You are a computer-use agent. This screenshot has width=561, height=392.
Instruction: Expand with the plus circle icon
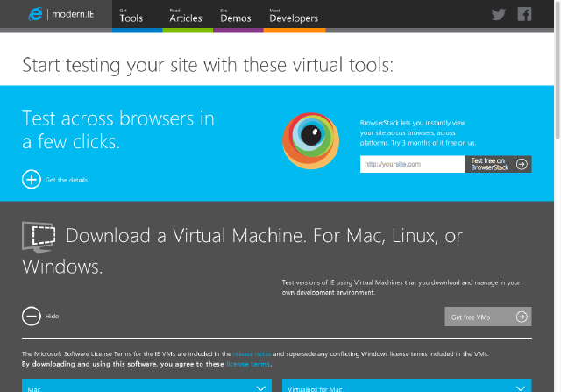(32, 180)
